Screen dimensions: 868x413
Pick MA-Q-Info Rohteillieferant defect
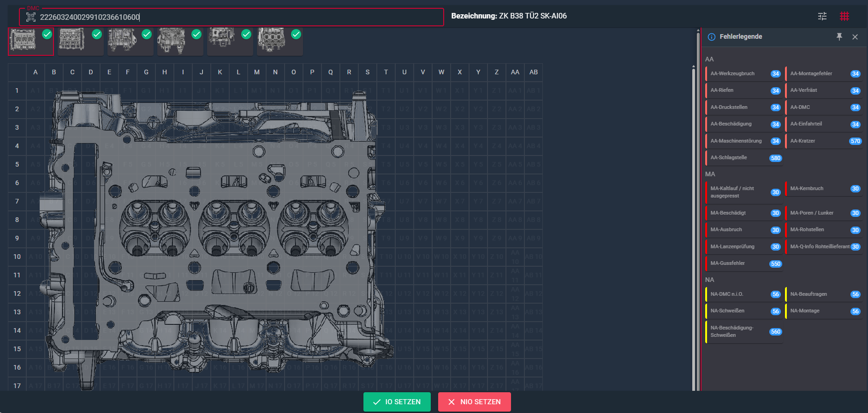click(x=824, y=247)
